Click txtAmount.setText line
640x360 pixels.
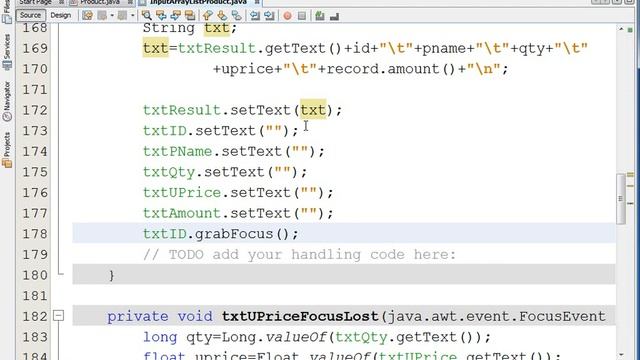(238, 213)
